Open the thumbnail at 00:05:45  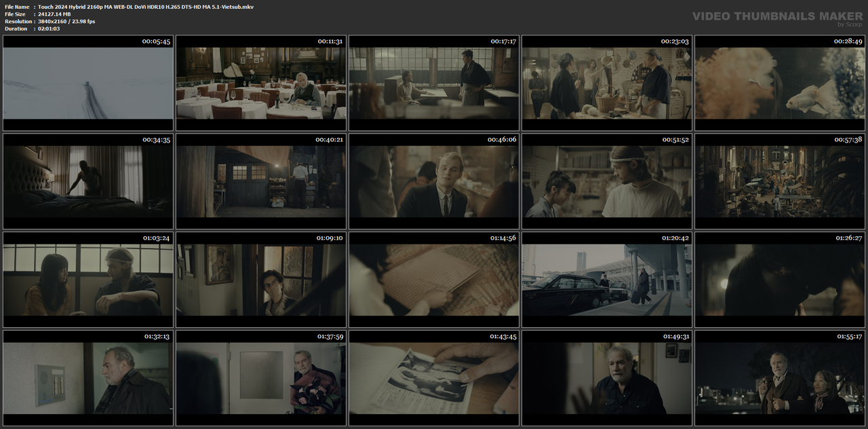(88, 83)
